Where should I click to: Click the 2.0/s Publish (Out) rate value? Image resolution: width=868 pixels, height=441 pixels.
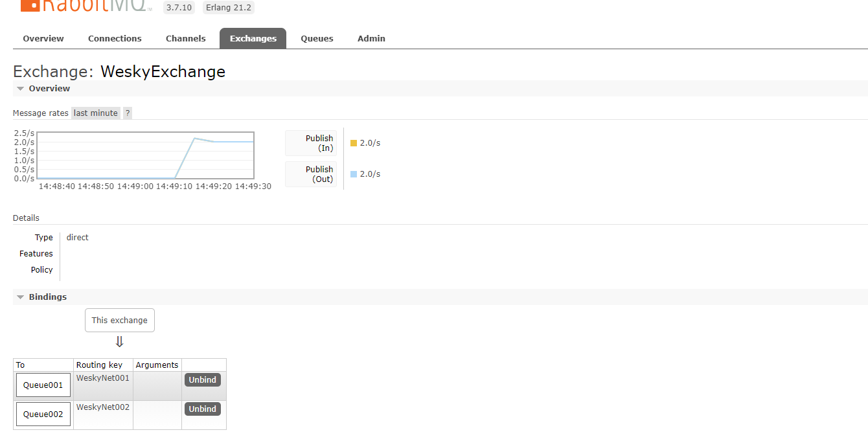tap(370, 174)
